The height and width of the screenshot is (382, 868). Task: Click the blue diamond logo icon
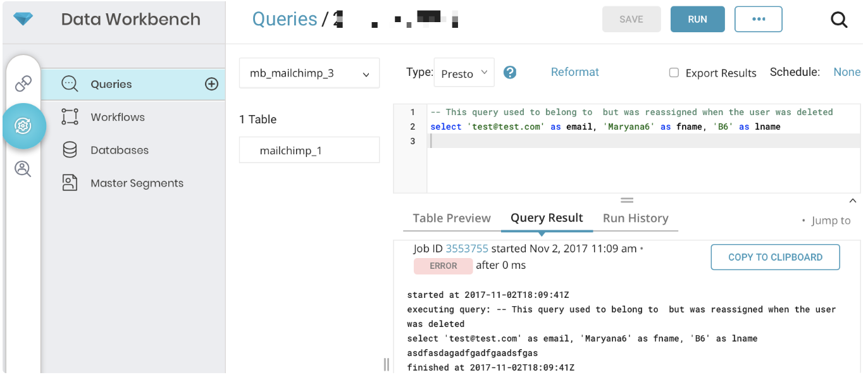point(23,20)
